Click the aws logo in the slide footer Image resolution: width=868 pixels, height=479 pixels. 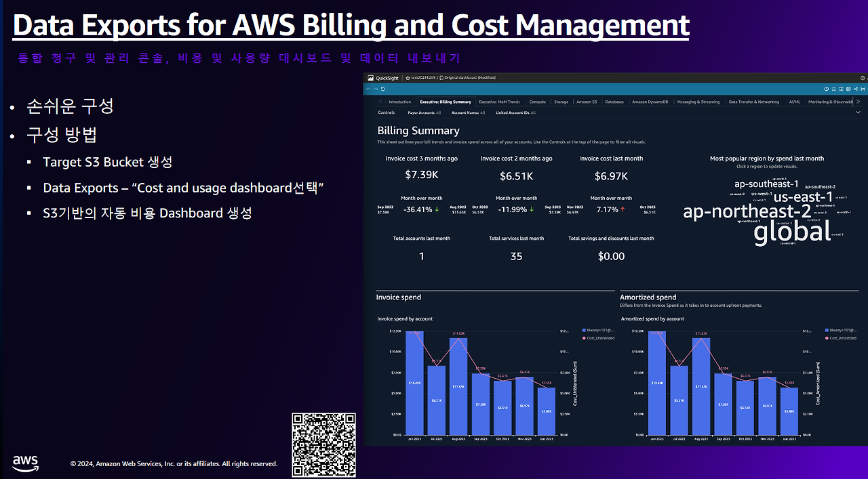click(25, 463)
